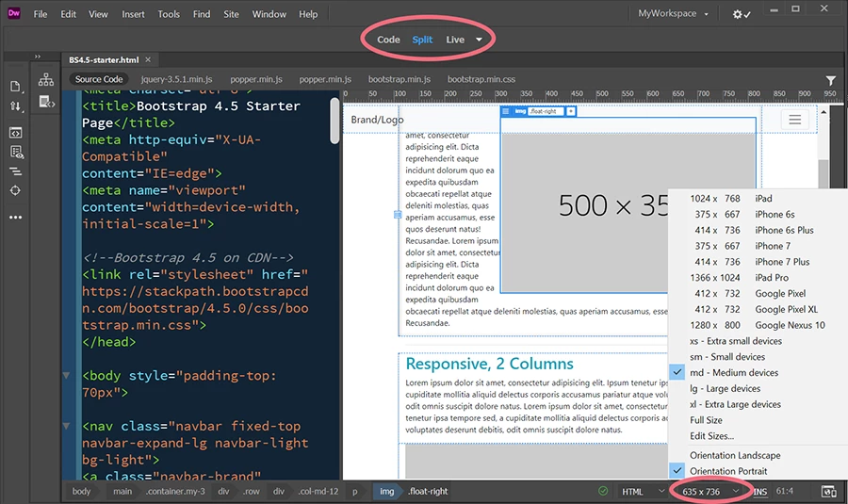The width and height of the screenshot is (848, 504).
Task: Expand the collapsed panel double-chevron icon
Action: [x=38, y=57]
